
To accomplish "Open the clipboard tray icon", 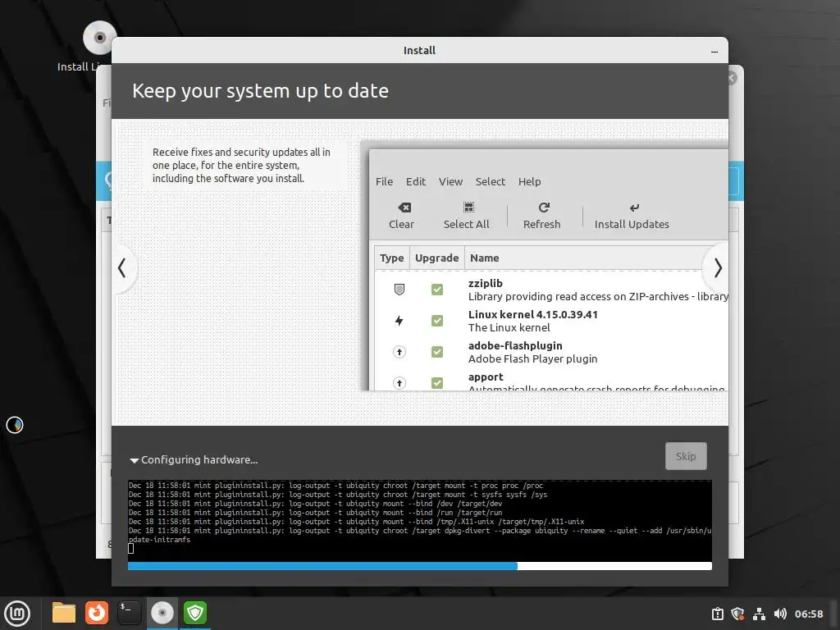I will coord(717,614).
